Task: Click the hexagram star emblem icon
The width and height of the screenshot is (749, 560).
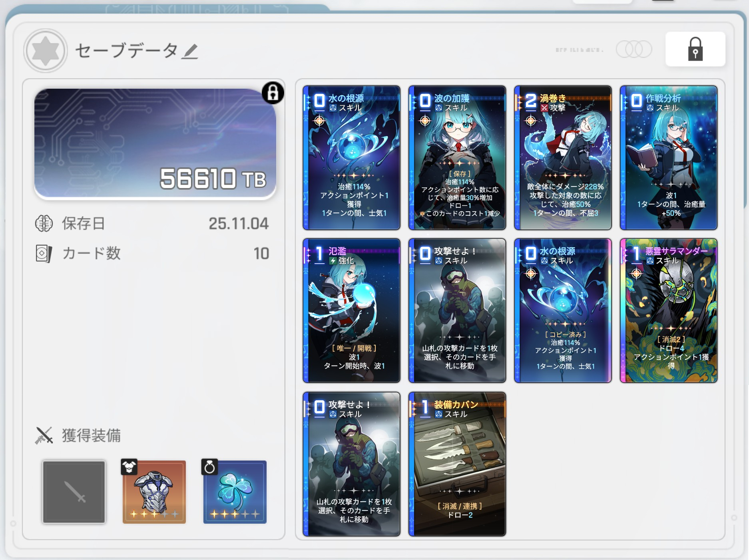Action: [x=46, y=51]
